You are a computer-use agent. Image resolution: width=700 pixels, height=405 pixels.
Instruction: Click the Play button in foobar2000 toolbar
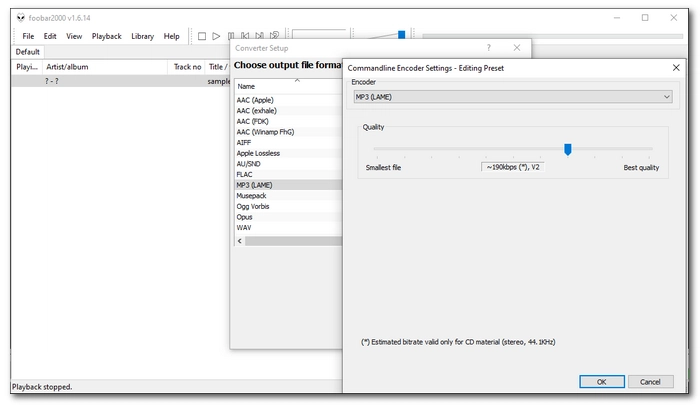[216, 36]
